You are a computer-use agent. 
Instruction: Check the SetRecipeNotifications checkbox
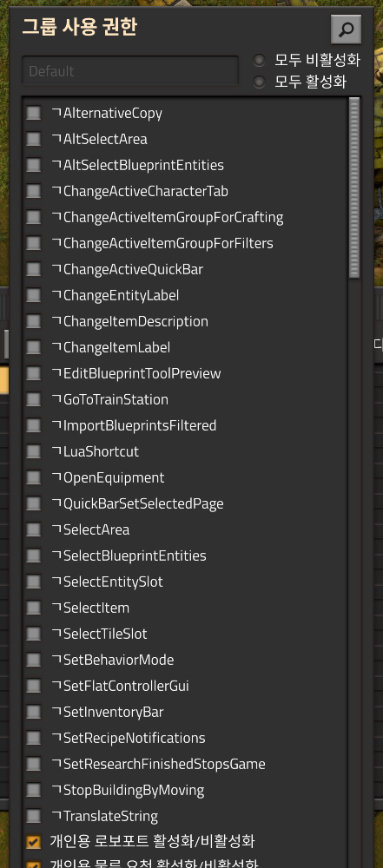pos(34,738)
